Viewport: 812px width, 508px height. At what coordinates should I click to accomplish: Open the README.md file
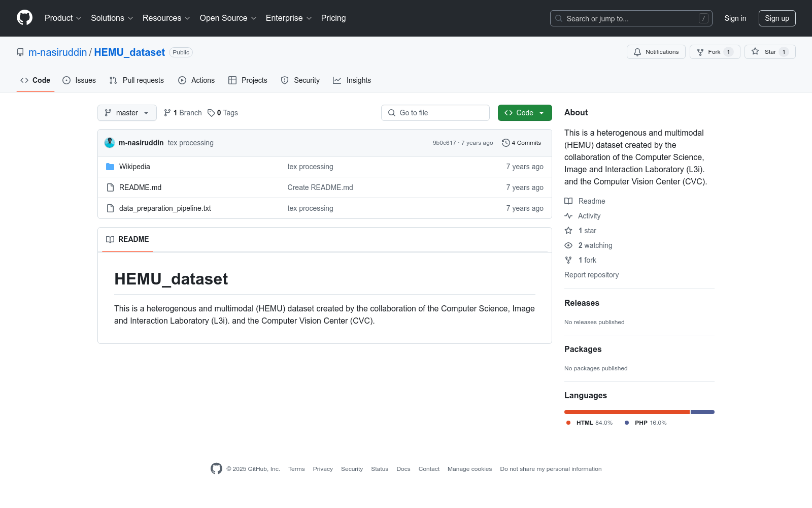[x=140, y=187]
